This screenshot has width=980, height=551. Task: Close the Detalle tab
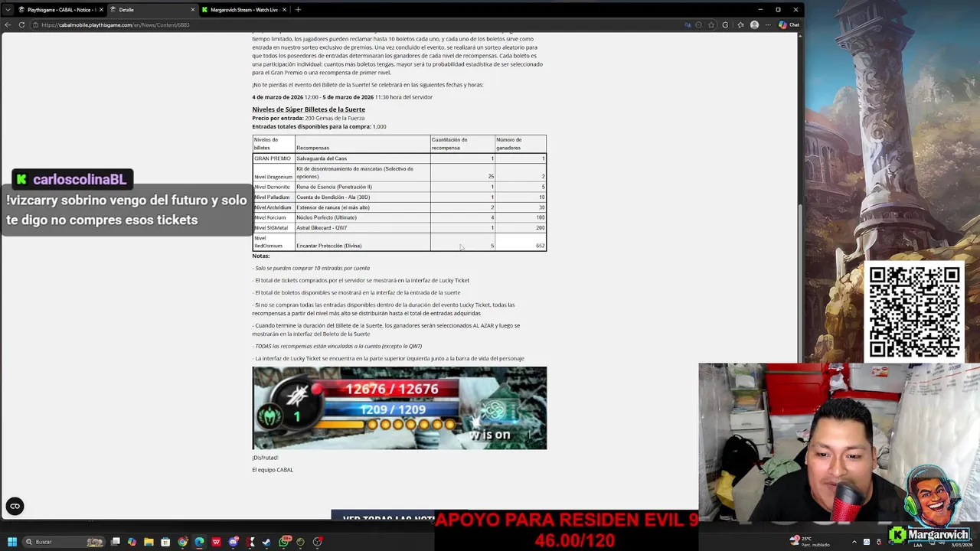tap(193, 10)
